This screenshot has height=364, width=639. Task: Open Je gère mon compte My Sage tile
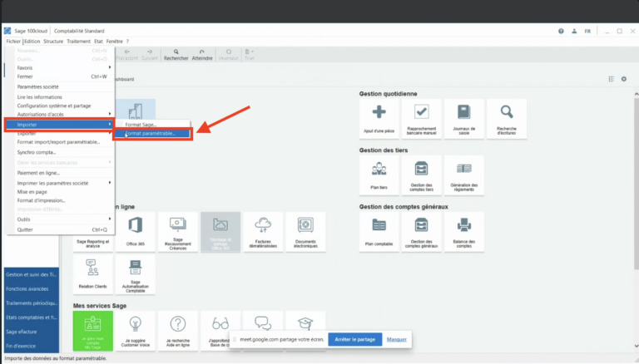point(93,331)
